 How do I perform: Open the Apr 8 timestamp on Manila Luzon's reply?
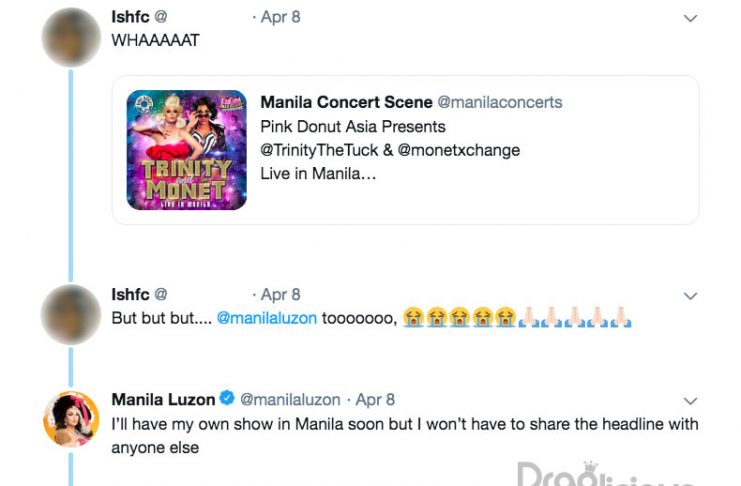point(375,399)
